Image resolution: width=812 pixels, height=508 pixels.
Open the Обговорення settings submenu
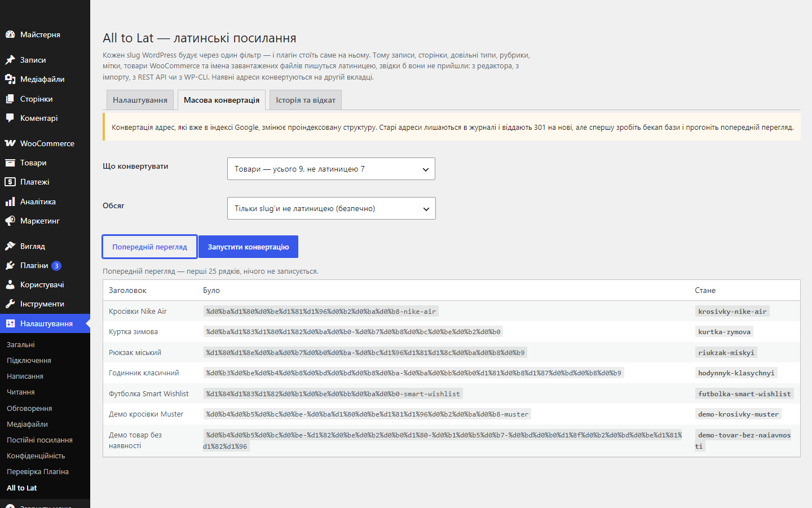pyautogui.click(x=29, y=408)
